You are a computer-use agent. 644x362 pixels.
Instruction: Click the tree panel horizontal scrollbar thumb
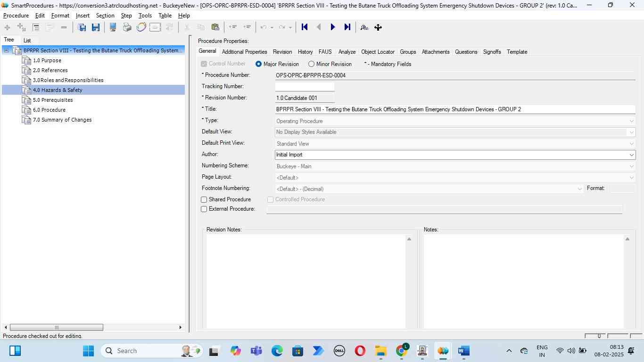57,328
